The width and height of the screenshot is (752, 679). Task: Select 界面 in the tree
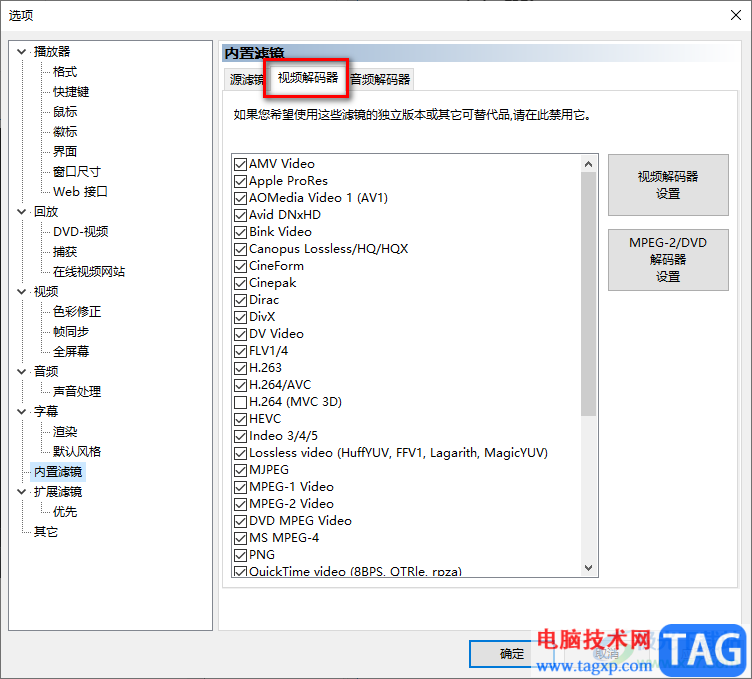65,152
